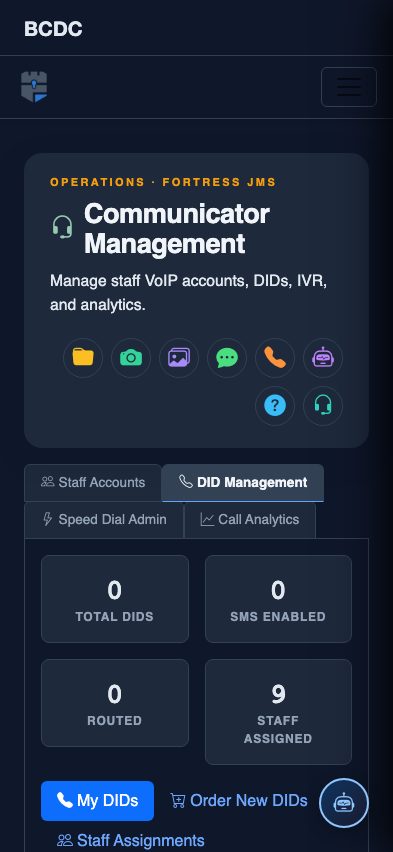Viewport: 393px width, 852px height.
Task: Click the My DIDs button
Action: pos(97,801)
